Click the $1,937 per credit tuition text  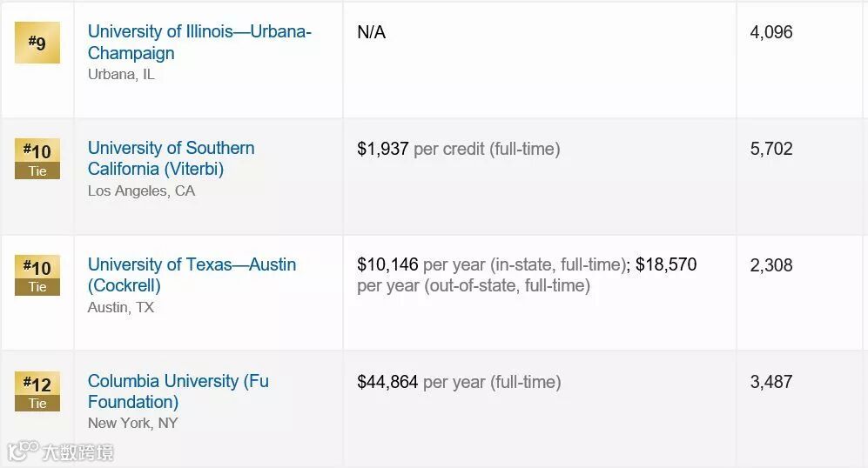pos(458,149)
